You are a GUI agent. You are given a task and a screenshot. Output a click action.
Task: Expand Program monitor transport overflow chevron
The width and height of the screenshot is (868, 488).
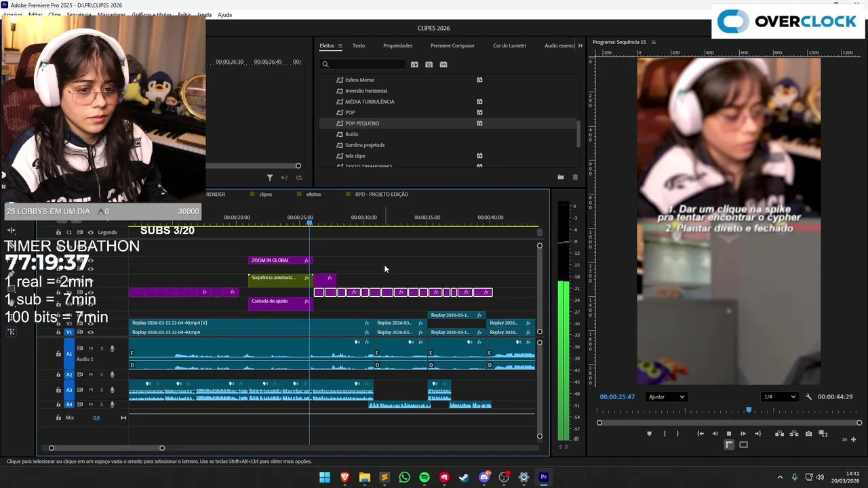844,439
